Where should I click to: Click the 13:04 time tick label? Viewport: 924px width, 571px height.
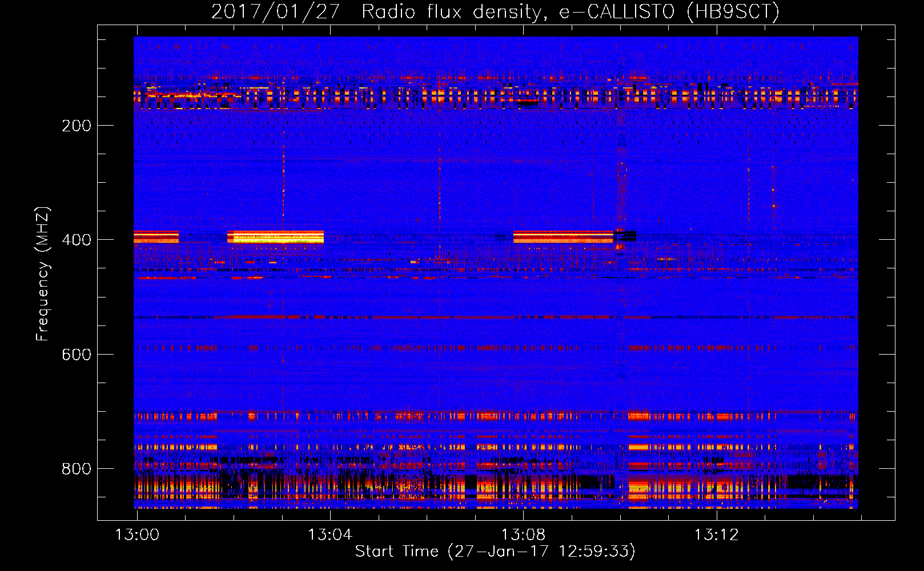(x=330, y=534)
